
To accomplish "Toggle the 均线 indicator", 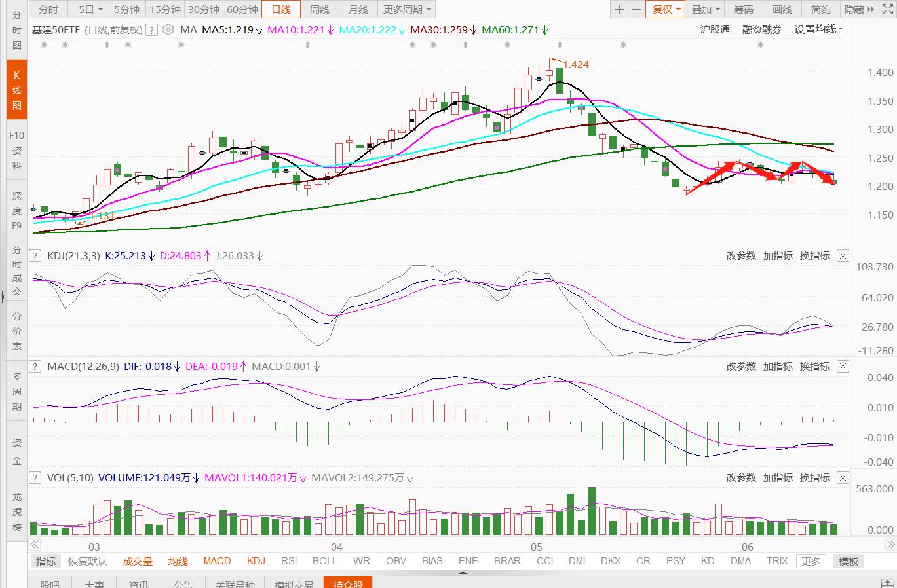I will click(x=178, y=561).
